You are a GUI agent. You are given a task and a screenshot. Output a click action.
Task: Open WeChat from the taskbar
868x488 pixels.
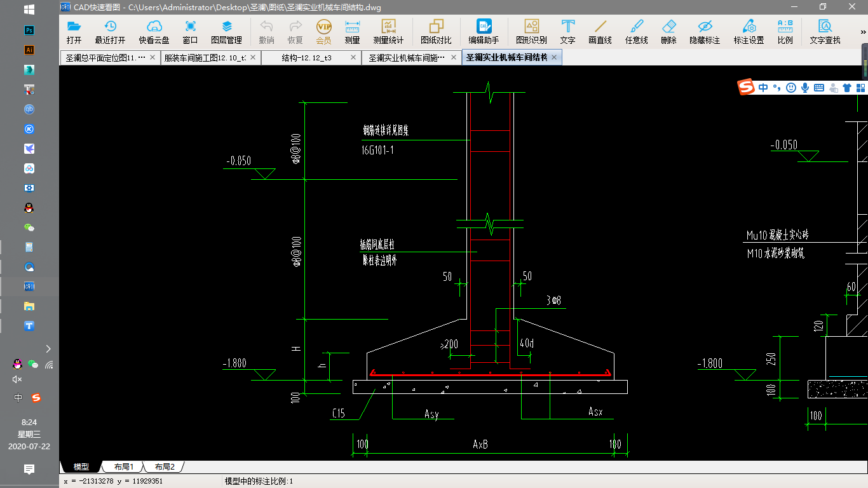(x=29, y=227)
